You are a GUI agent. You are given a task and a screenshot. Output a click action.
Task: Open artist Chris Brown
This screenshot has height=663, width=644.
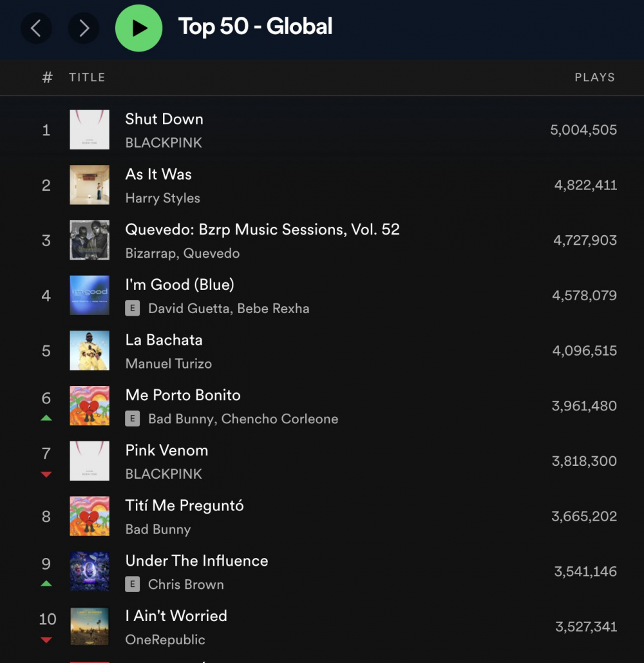(x=186, y=584)
